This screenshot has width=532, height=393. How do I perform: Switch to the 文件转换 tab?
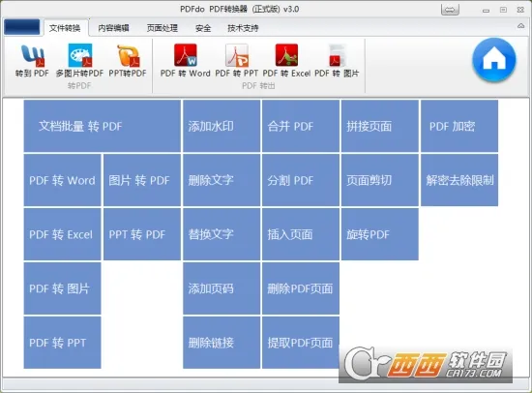point(65,28)
